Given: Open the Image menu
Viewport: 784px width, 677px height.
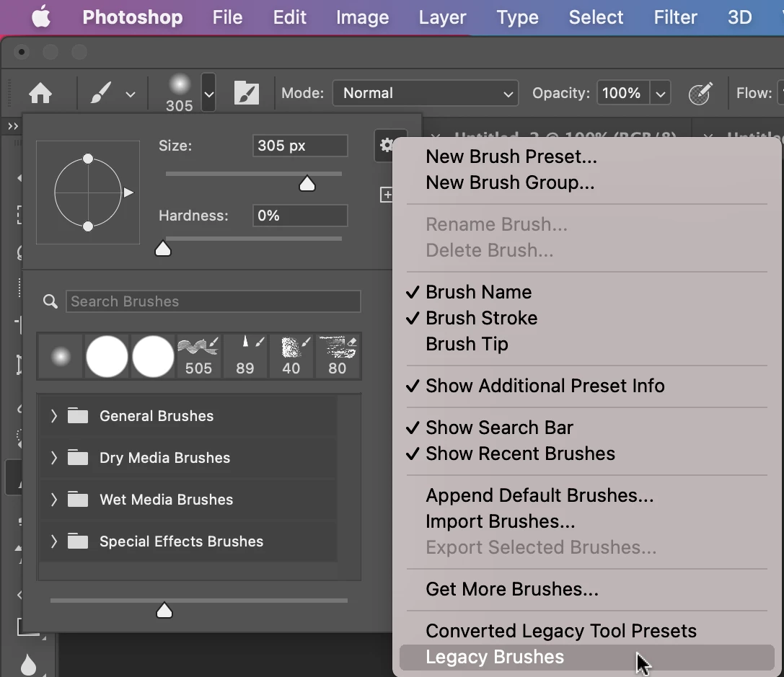Looking at the screenshot, I should 363,17.
